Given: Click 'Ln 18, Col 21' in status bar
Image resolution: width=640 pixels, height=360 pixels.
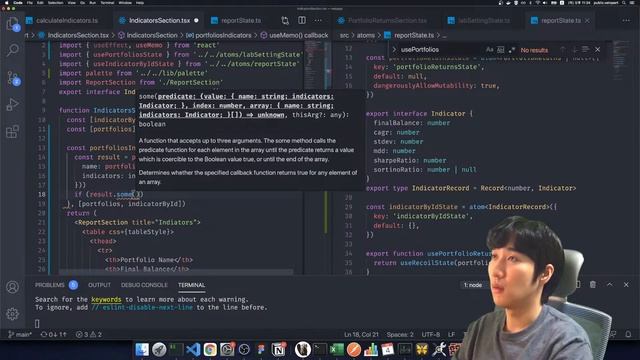Looking at the screenshot, I should click(x=361, y=334).
